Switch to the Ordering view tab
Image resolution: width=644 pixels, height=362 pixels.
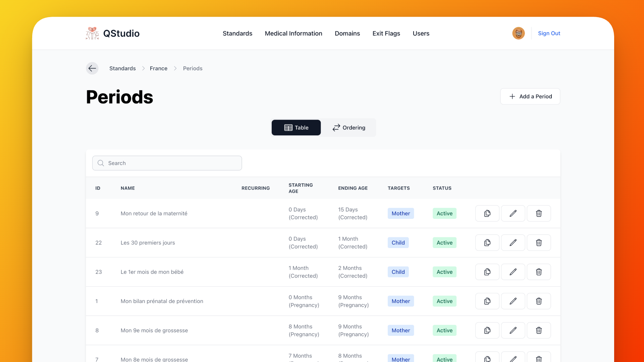pyautogui.click(x=349, y=128)
